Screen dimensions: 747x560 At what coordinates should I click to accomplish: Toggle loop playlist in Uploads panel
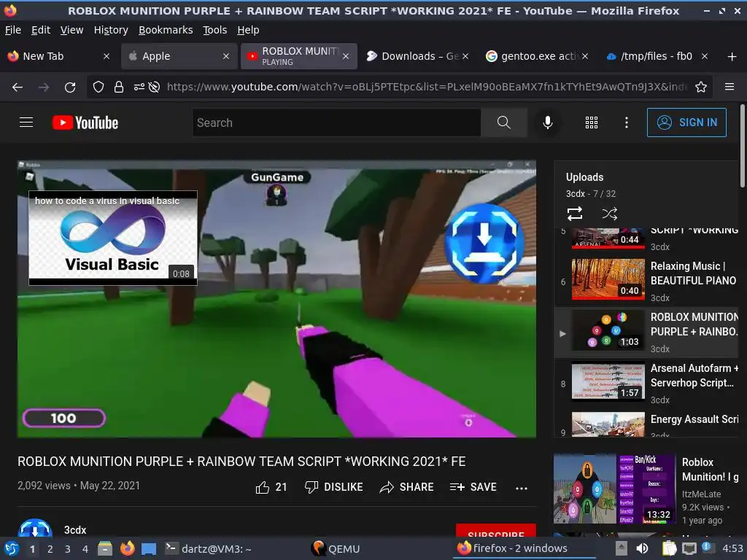[575, 214]
